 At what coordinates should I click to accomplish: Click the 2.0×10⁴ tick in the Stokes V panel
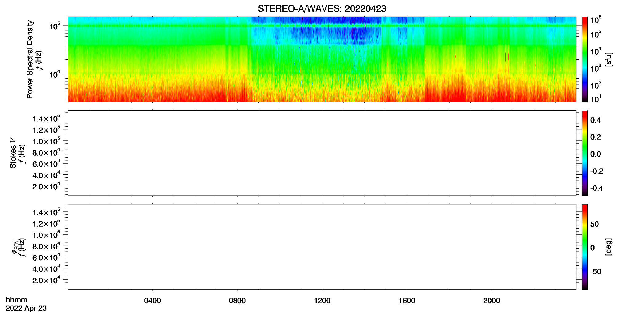tap(46, 186)
